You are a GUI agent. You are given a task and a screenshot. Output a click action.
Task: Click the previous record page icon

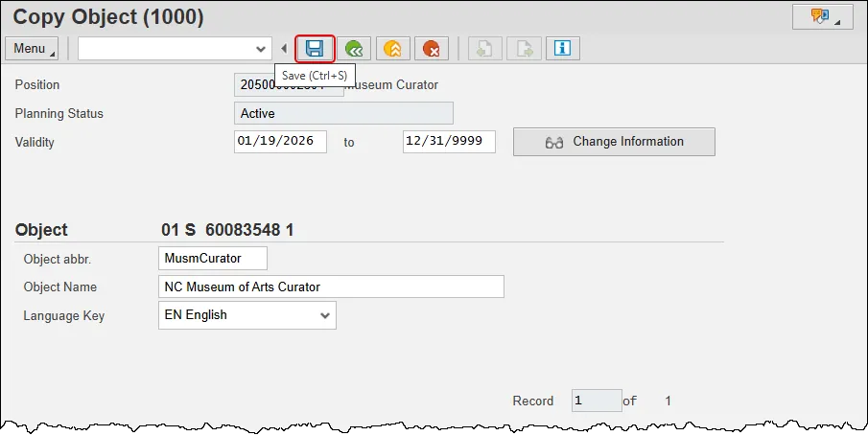[485, 49]
